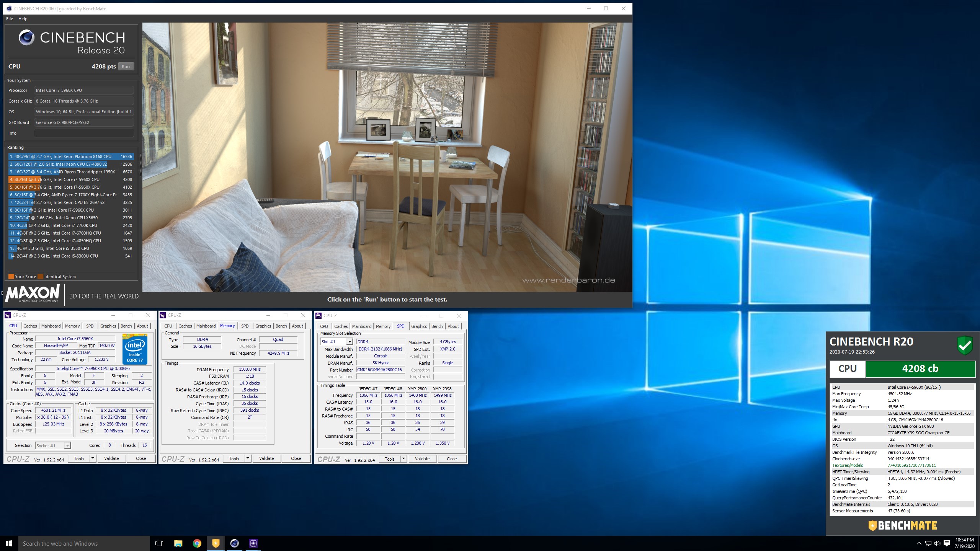Image resolution: width=980 pixels, height=551 pixels.
Task: Click the Intel Core i7 logo in CPU-Z
Action: point(135,349)
